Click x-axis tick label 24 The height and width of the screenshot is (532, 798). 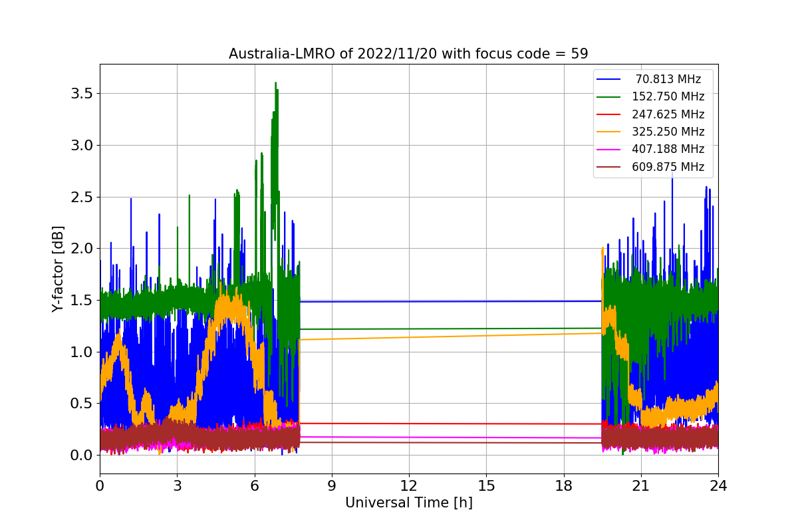coord(718,485)
